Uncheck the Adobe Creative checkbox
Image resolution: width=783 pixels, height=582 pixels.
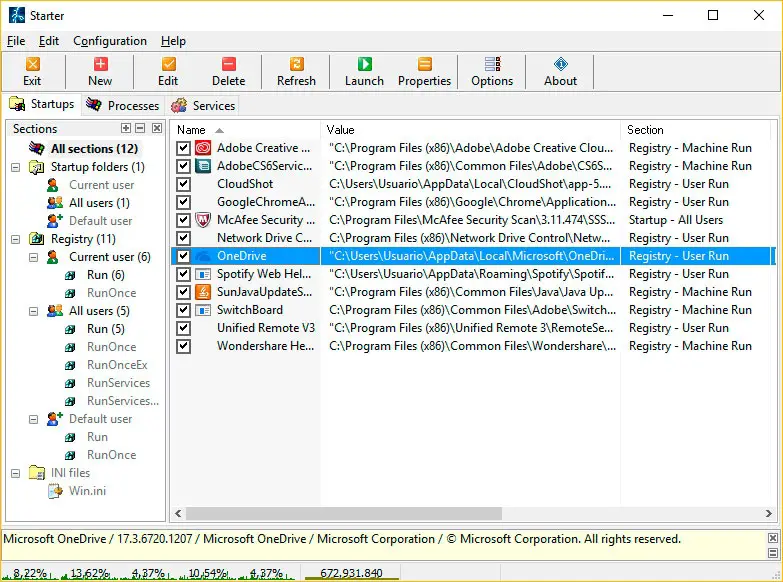[x=183, y=148]
